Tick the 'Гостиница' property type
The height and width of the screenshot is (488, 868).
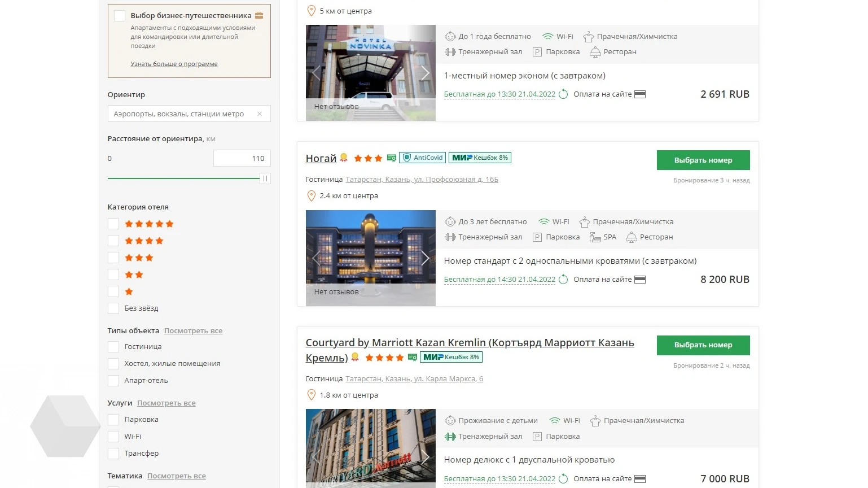click(113, 347)
